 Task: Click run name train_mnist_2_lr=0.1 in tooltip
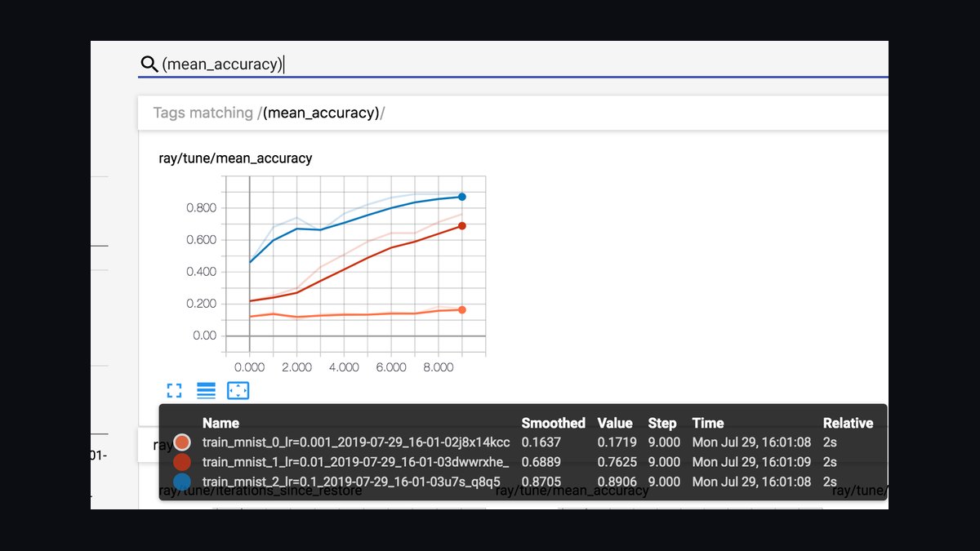(351, 482)
